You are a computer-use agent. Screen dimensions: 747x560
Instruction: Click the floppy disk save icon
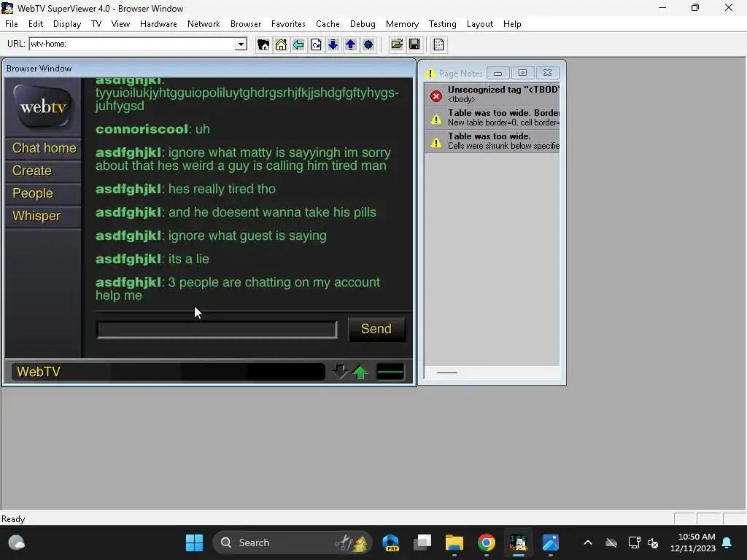coord(414,44)
